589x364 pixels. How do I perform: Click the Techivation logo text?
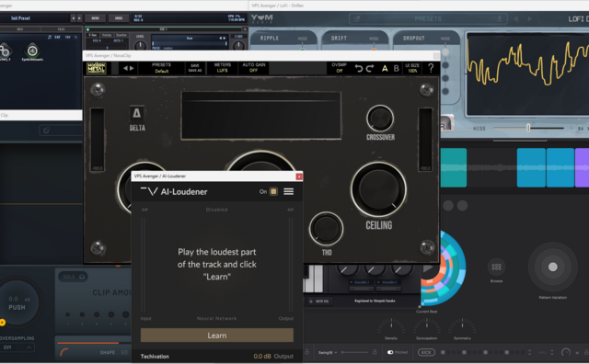coord(155,357)
